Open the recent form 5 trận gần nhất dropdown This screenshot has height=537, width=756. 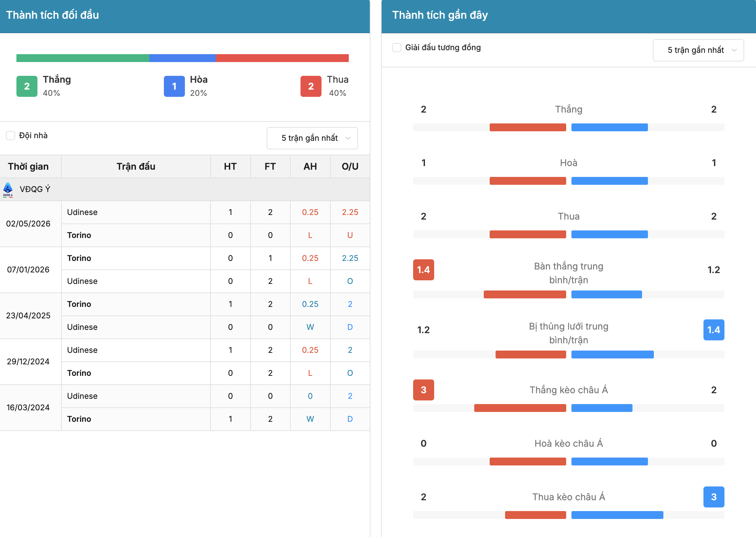[698, 50]
